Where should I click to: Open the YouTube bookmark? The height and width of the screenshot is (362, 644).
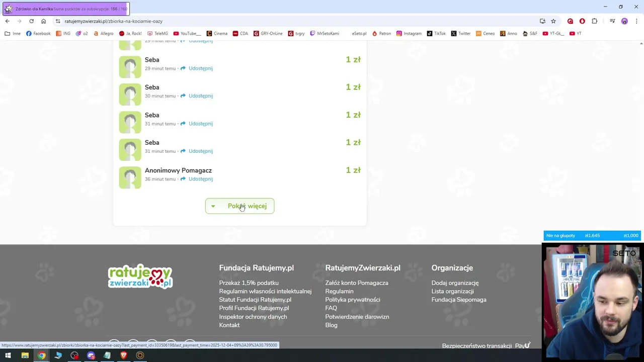pos(187,34)
